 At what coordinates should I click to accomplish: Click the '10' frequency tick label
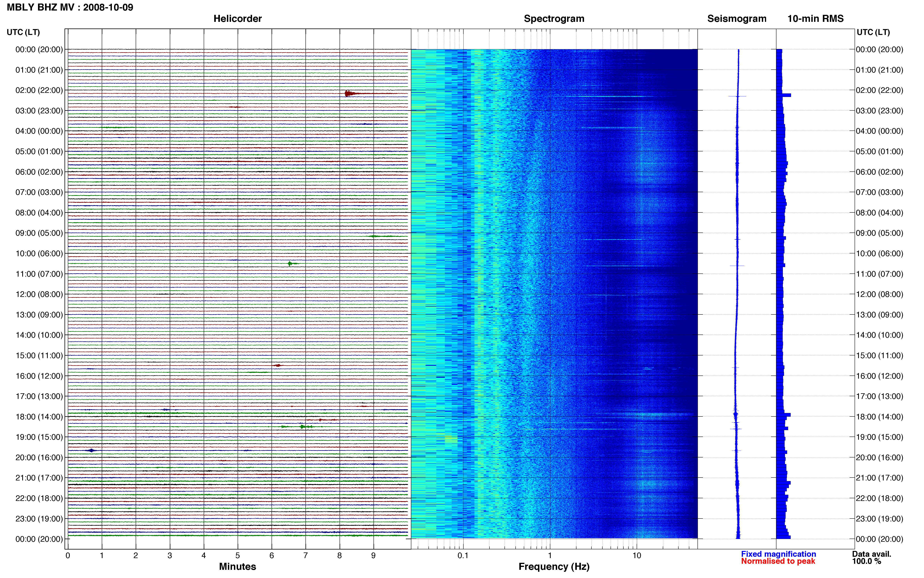click(x=637, y=555)
